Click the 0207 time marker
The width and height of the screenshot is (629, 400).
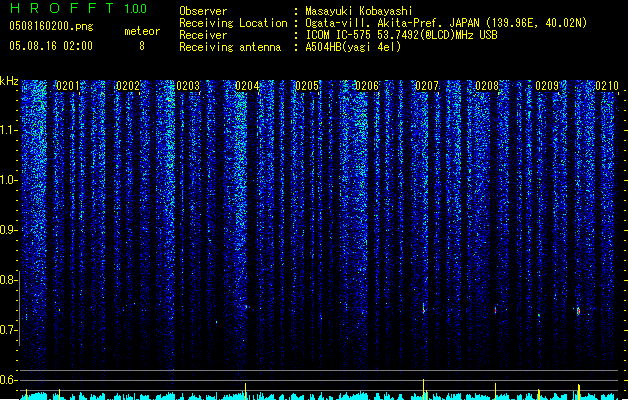point(427,86)
